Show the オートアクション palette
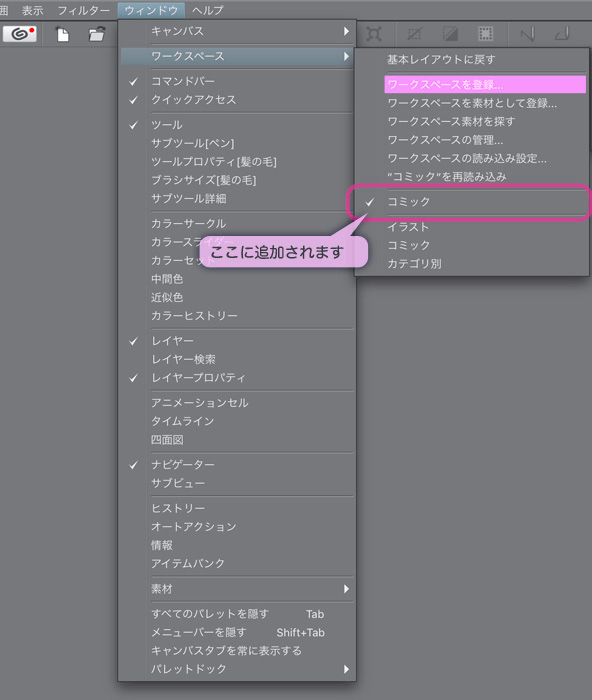The width and height of the screenshot is (592, 700). [238, 527]
